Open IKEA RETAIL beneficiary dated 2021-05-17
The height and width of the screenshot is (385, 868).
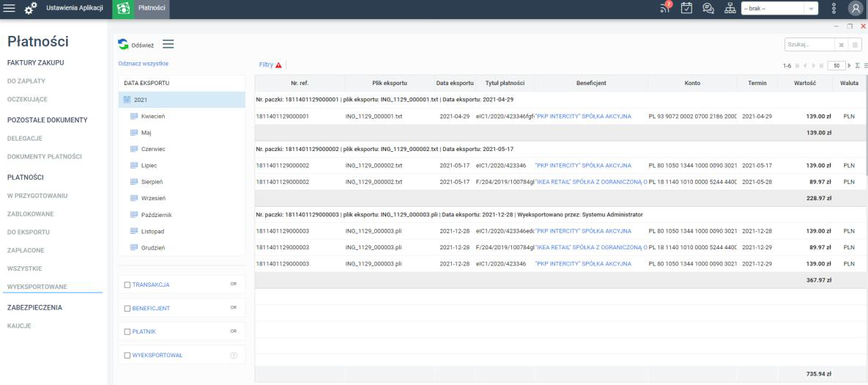tap(590, 182)
